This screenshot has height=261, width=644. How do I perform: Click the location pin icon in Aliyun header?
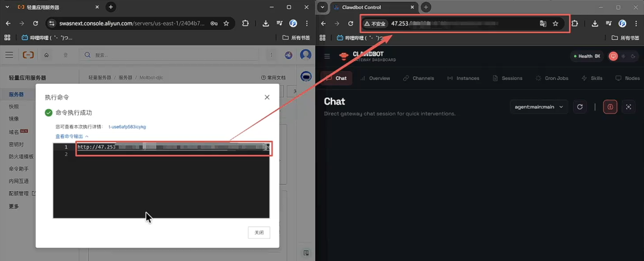pyautogui.click(x=66, y=55)
